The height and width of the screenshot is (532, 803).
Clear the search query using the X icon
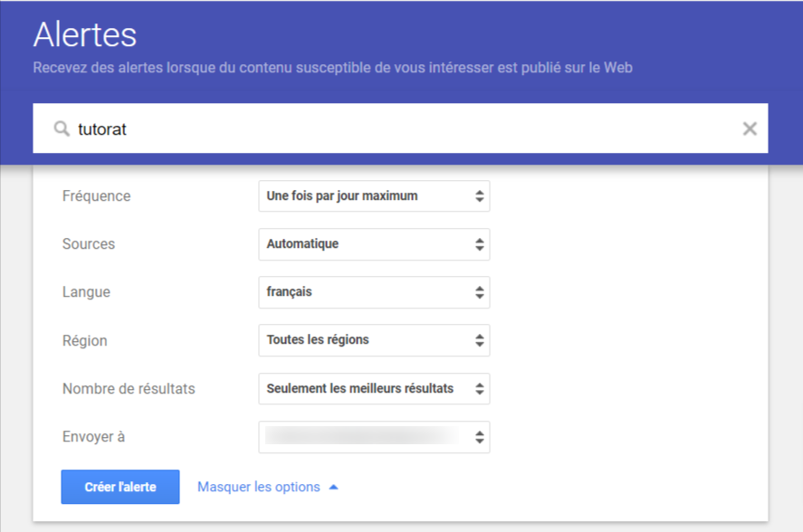(750, 128)
